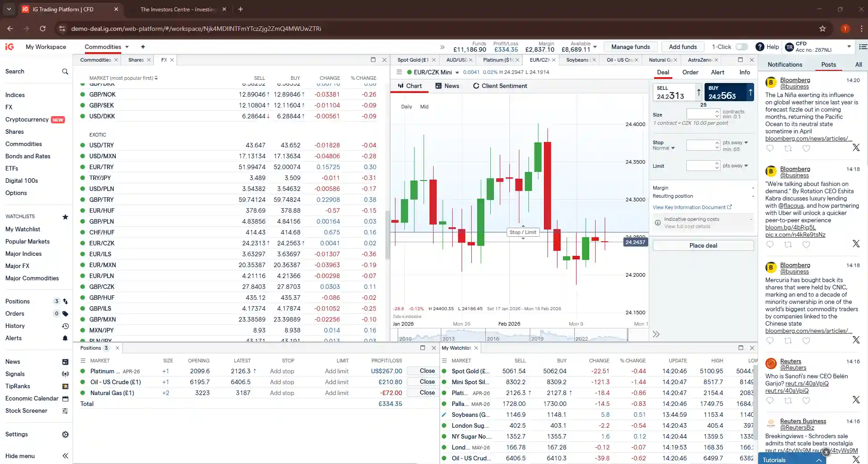Toggle the star on Watchlists section

click(x=65, y=216)
